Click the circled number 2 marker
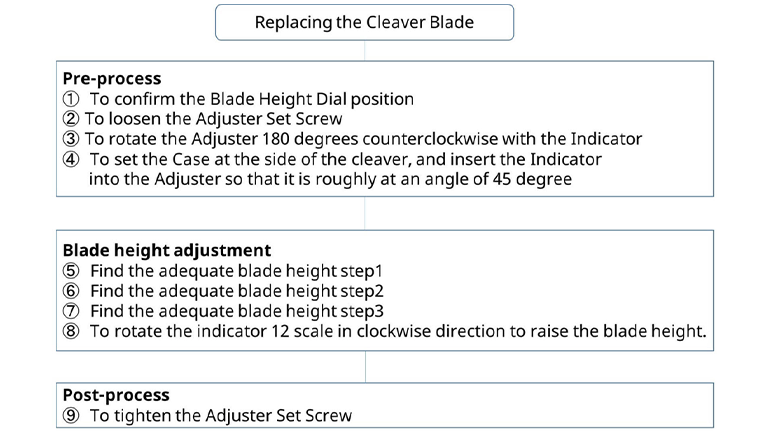Screen dimensions: 768x432 (70, 119)
